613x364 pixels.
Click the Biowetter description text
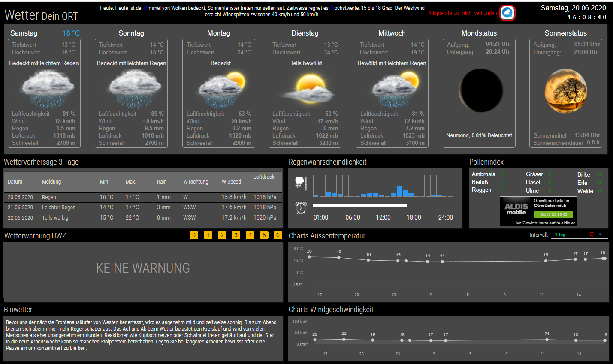click(141, 335)
